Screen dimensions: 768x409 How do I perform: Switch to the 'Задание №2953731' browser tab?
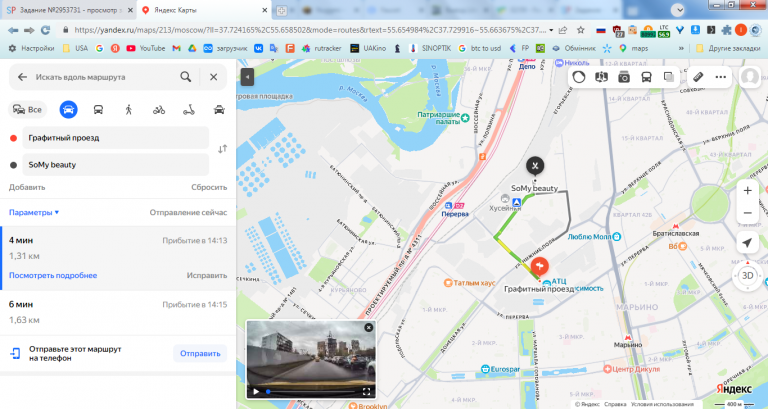pos(69,10)
